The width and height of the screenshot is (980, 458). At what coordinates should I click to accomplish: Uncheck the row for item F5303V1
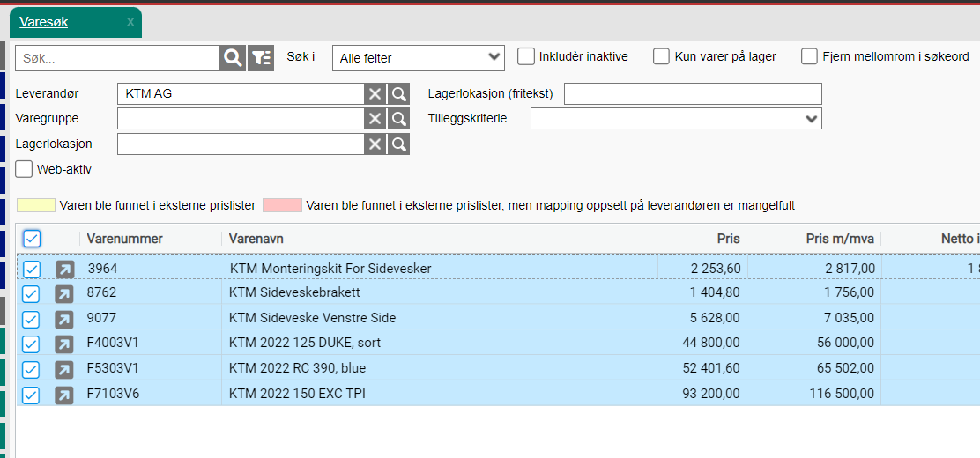[x=31, y=370]
